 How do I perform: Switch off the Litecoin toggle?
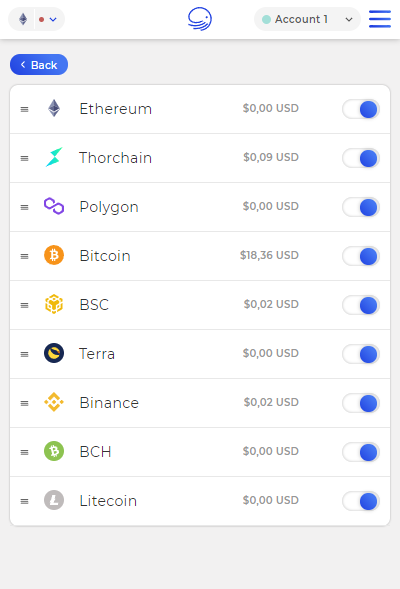tap(361, 501)
